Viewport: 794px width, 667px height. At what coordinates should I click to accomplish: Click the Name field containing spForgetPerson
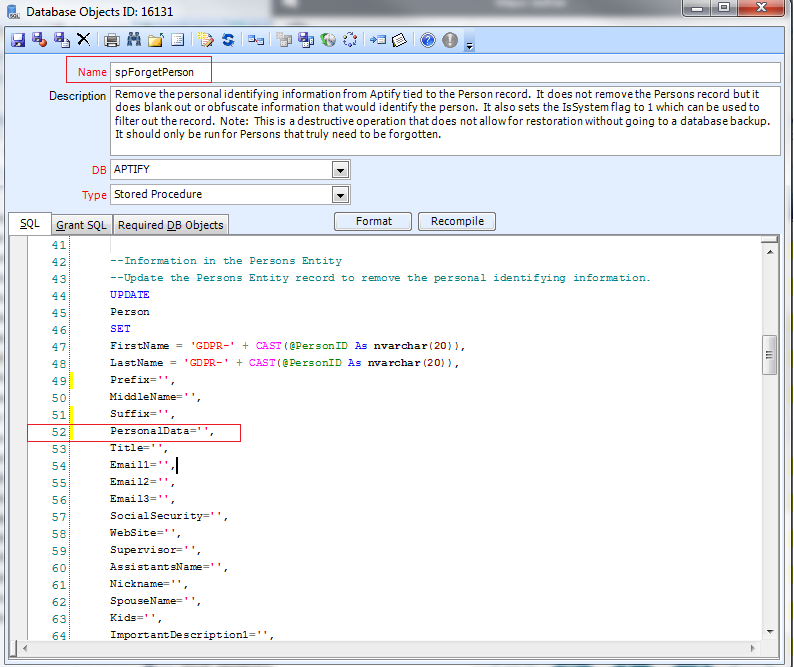point(445,72)
